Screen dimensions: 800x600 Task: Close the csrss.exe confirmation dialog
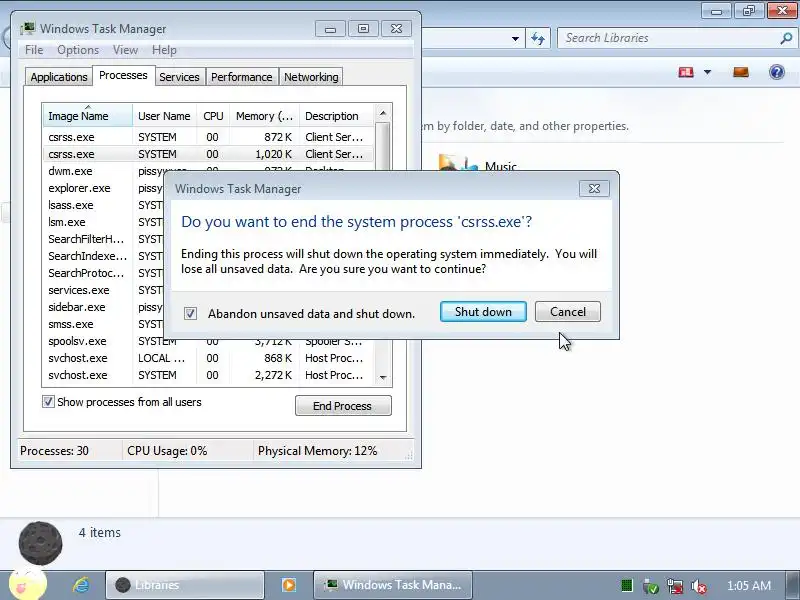coord(594,189)
